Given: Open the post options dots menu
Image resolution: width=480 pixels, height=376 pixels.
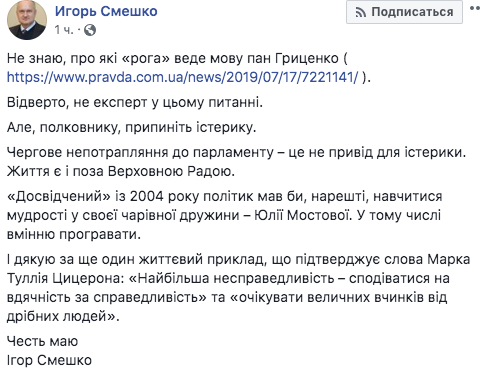Looking at the screenshot, I should [475, 8].
